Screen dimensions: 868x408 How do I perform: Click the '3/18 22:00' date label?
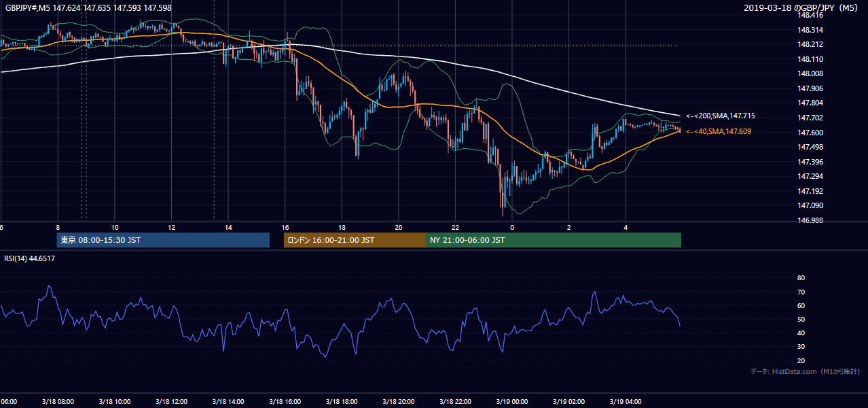coord(455,401)
